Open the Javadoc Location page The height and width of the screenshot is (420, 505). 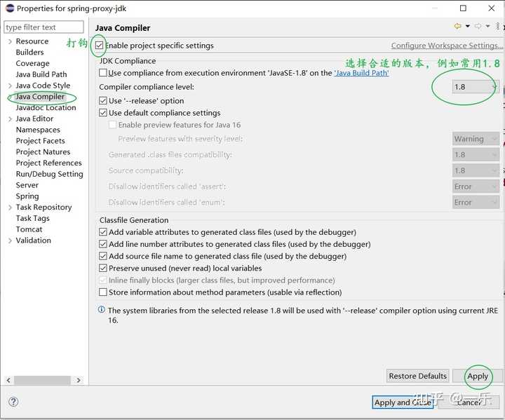[46, 107]
